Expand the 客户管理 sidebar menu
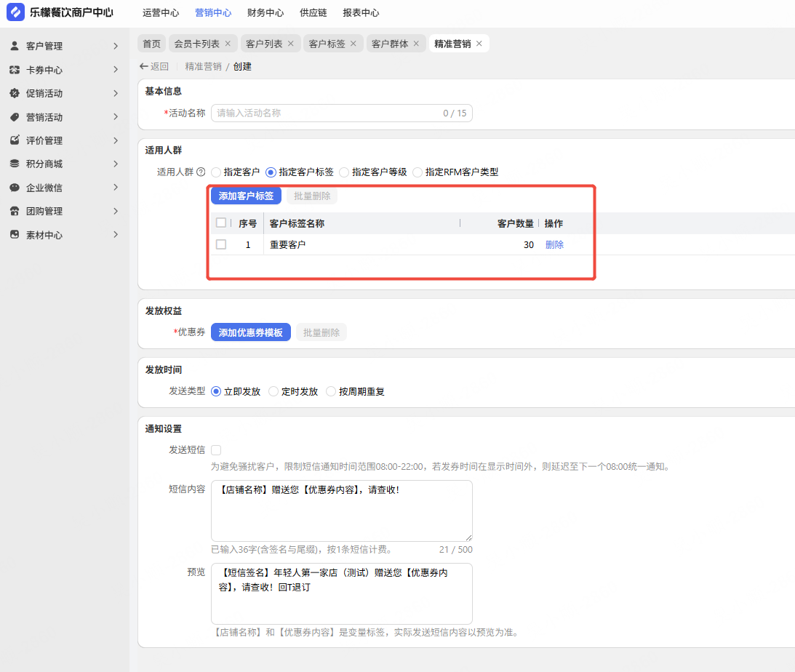Screen dimensions: 795x672 116,46
